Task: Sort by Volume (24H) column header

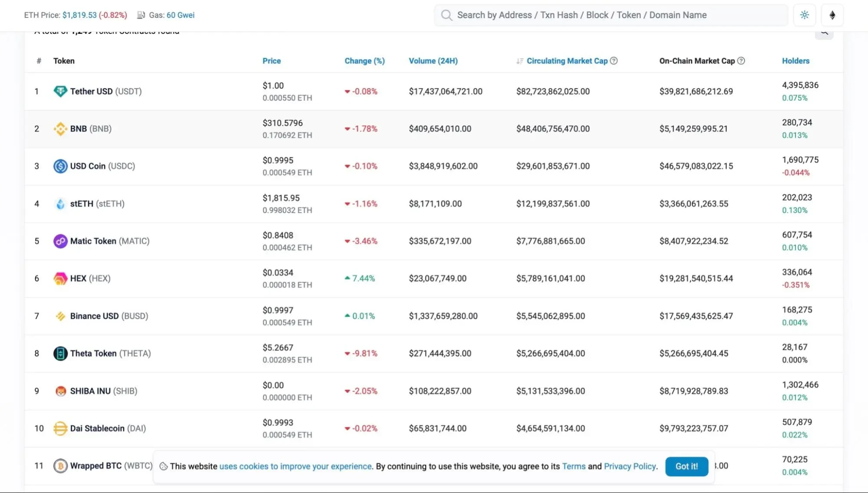Action: (x=433, y=61)
